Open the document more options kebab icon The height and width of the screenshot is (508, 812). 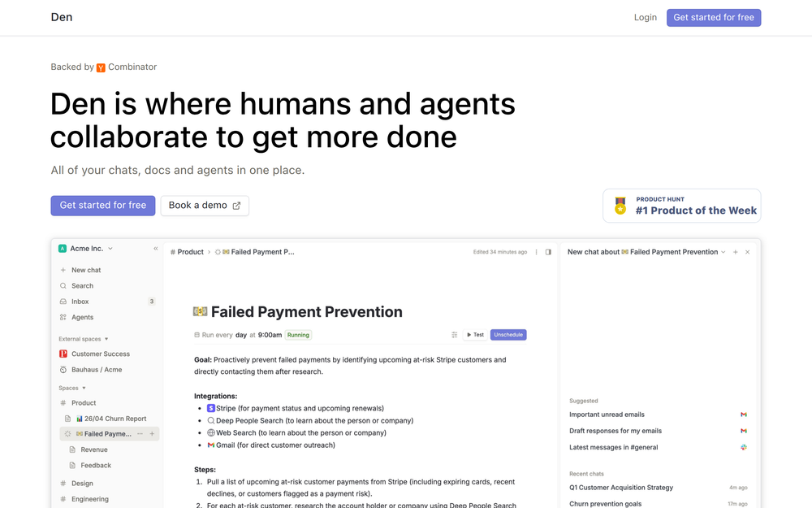(x=536, y=252)
